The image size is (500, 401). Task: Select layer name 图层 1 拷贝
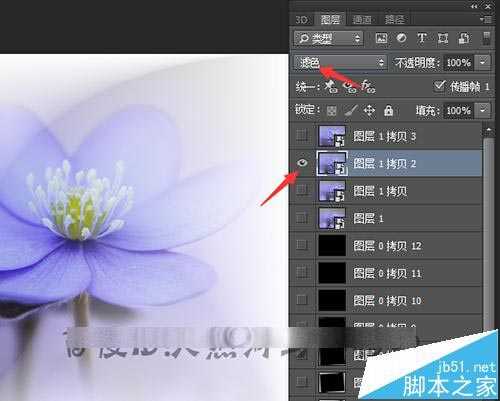(380, 191)
